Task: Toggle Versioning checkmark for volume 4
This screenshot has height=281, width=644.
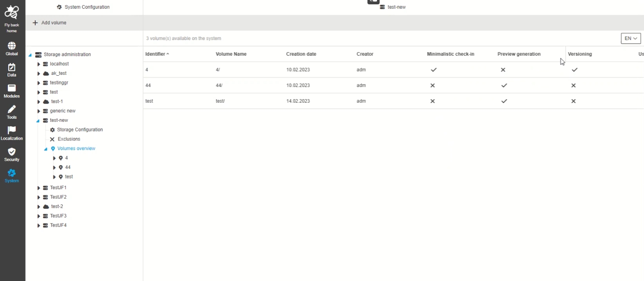Action: (574, 70)
